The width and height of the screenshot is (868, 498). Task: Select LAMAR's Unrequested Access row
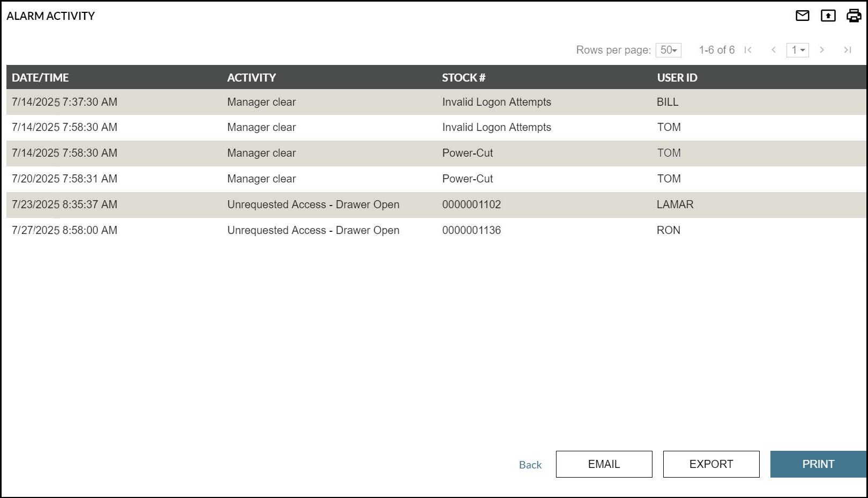(322, 204)
